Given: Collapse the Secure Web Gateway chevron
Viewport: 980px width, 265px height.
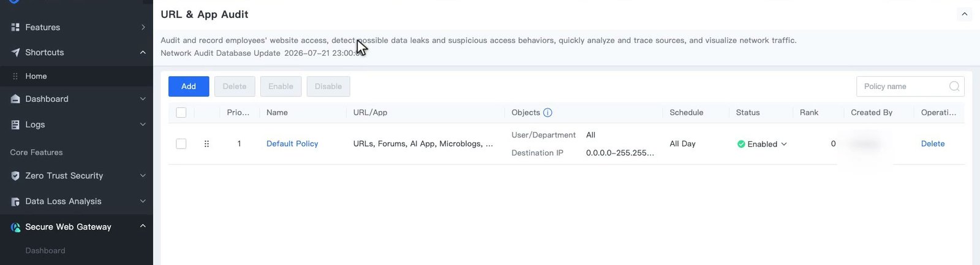Looking at the screenshot, I should tap(143, 226).
